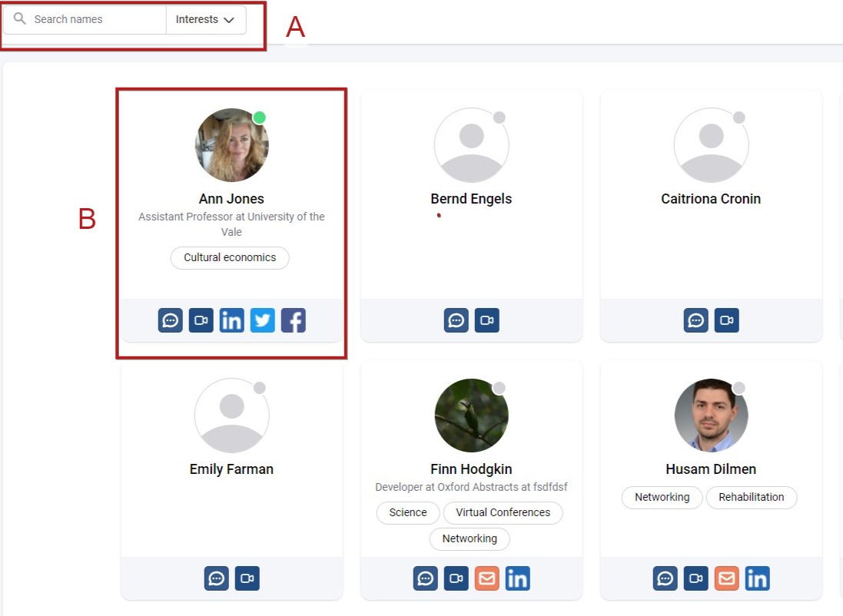Start video call with Finn Hodgkin
The width and height of the screenshot is (843, 616).
(x=456, y=578)
